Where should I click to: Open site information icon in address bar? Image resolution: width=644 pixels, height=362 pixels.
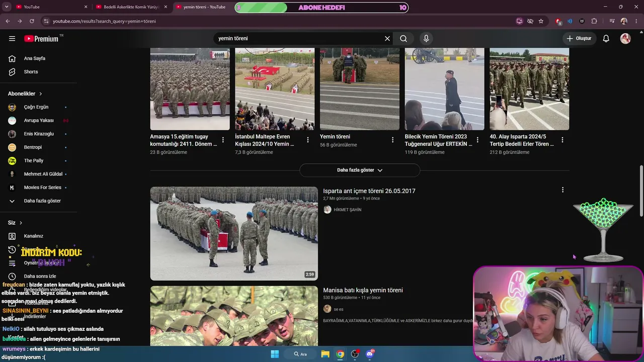point(46,21)
